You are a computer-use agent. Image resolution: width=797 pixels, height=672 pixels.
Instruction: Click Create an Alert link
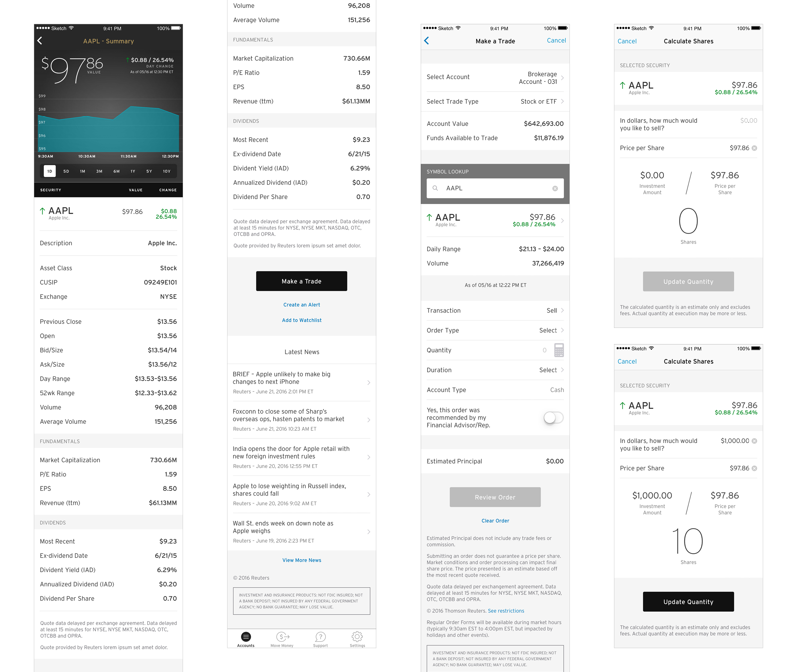click(302, 305)
